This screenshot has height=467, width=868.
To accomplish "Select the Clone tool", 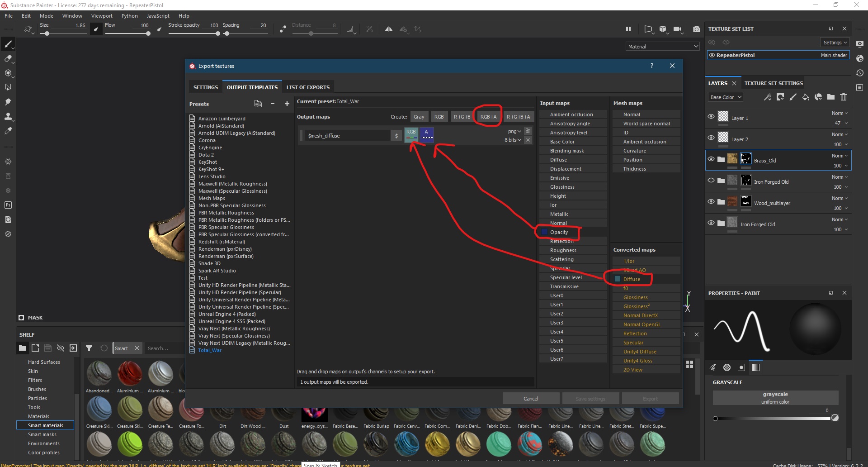I will [8, 116].
